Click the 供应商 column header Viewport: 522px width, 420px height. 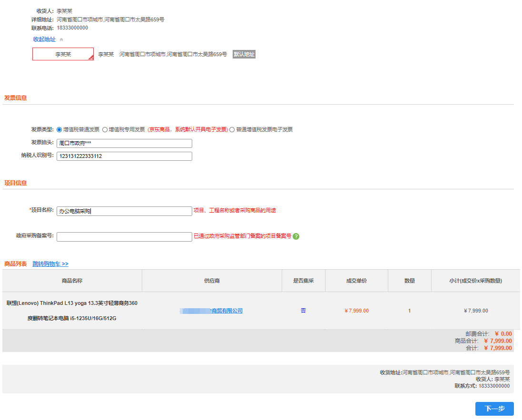[x=212, y=281]
